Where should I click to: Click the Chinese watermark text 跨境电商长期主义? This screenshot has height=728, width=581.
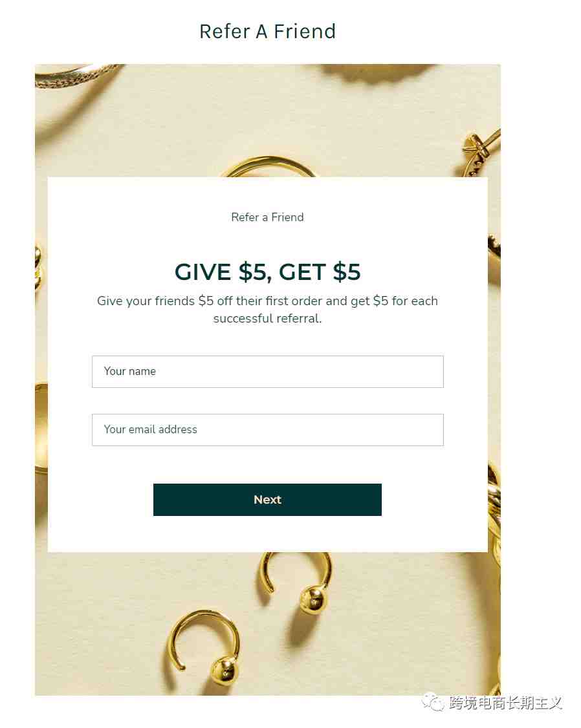pos(505,703)
